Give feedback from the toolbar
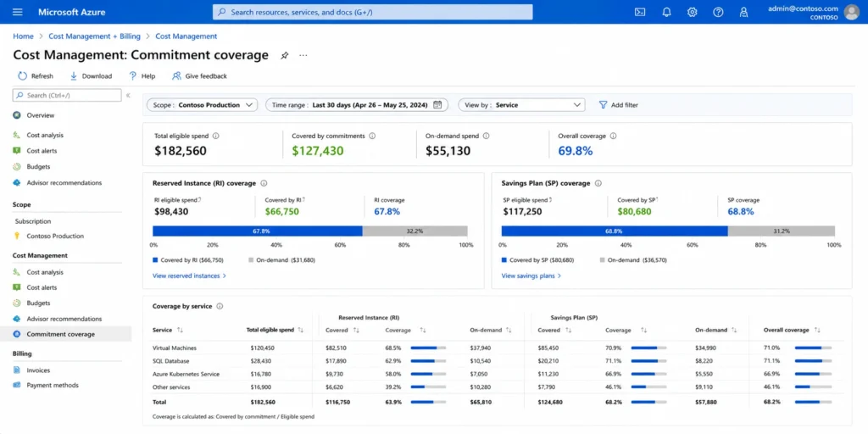868x434 pixels. pyautogui.click(x=199, y=75)
